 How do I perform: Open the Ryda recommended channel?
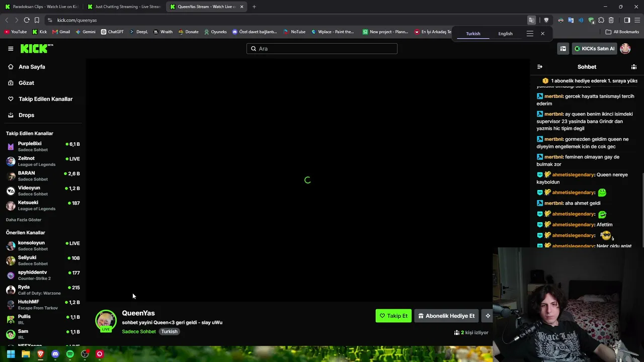click(43, 290)
